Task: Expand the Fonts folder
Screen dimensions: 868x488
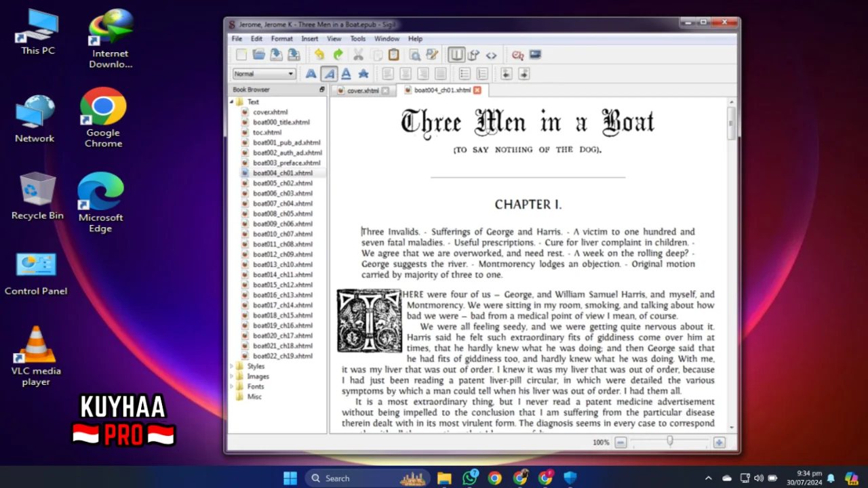Action: pos(231,386)
